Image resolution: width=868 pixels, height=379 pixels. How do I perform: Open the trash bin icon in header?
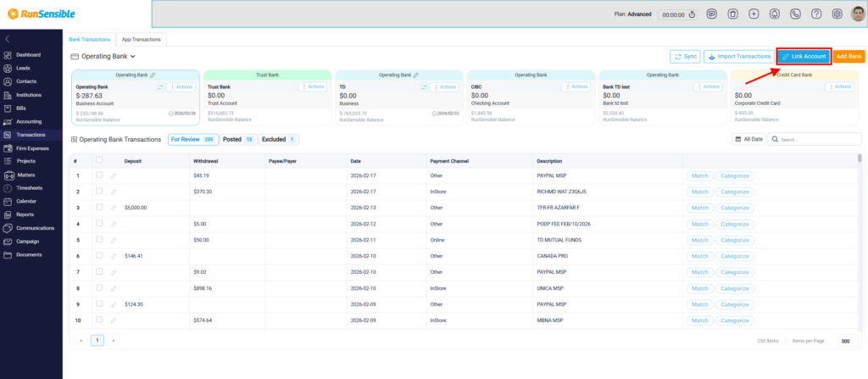pos(732,14)
